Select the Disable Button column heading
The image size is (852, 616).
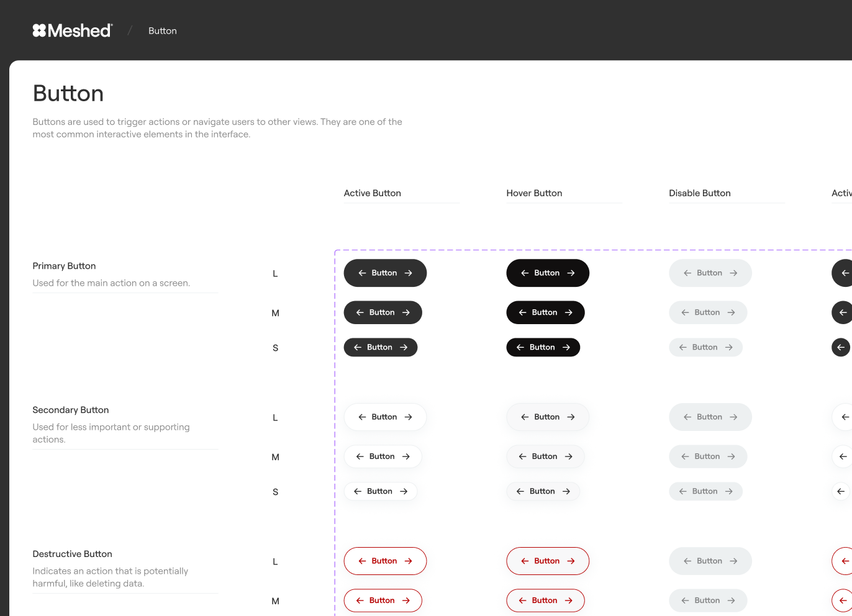click(x=700, y=193)
